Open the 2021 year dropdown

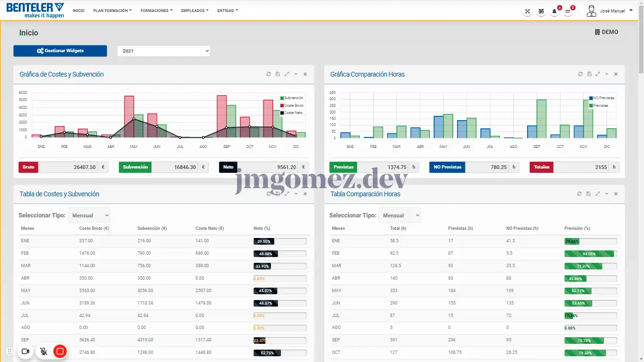tap(163, 51)
